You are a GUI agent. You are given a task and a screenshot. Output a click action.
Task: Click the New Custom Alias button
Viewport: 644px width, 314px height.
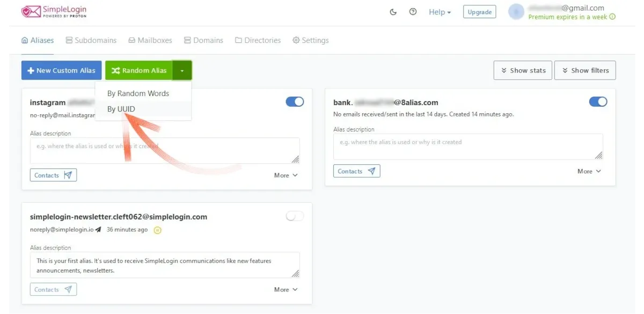pyautogui.click(x=61, y=70)
